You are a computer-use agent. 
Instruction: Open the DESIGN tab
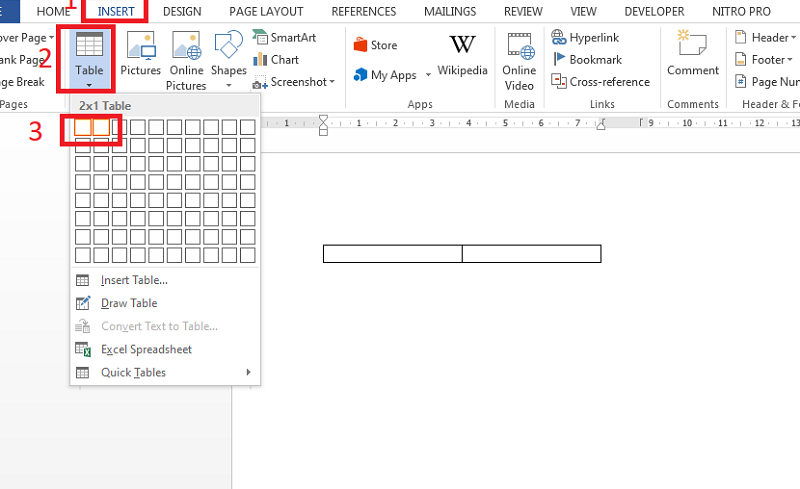(182, 11)
